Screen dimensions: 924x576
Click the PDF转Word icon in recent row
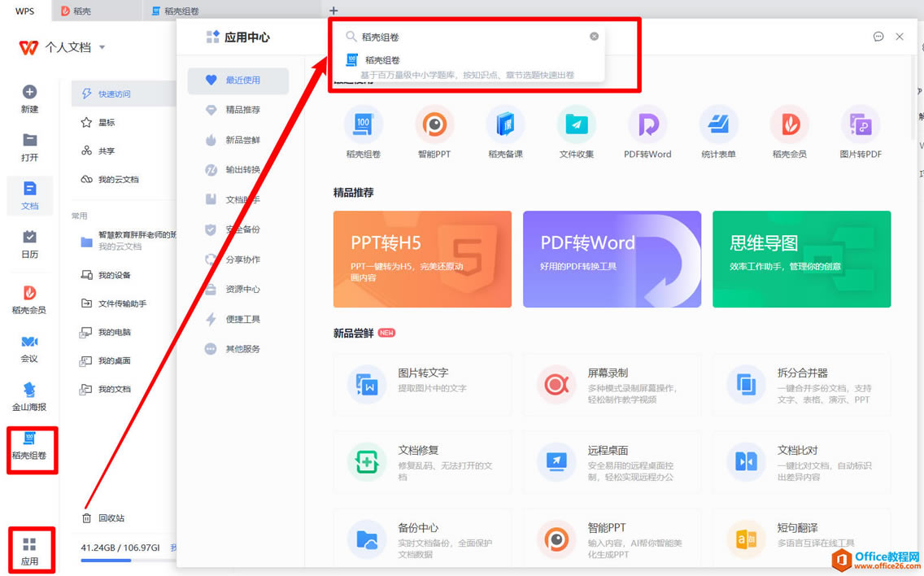[x=647, y=125]
